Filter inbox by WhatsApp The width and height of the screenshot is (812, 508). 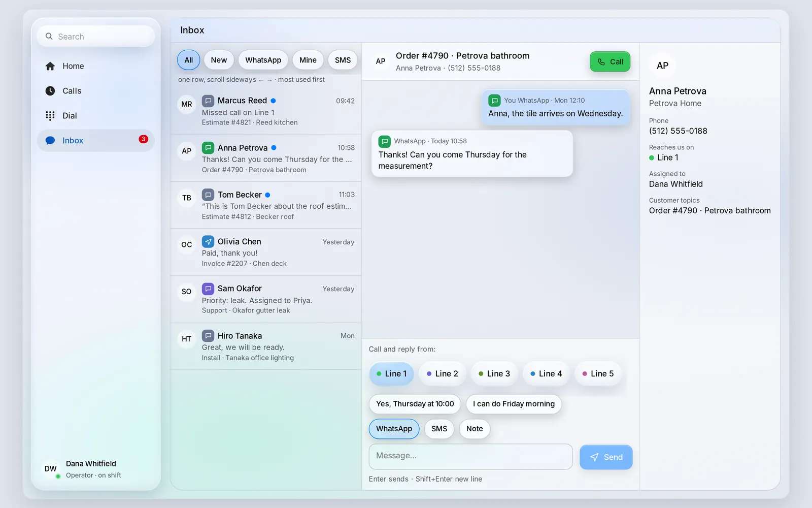click(x=263, y=60)
